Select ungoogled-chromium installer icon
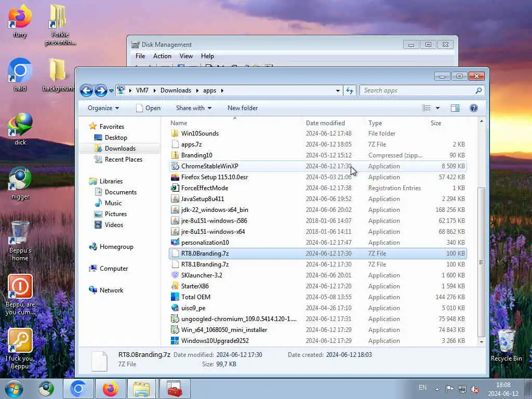The width and height of the screenshot is (532, 399). [x=175, y=318]
